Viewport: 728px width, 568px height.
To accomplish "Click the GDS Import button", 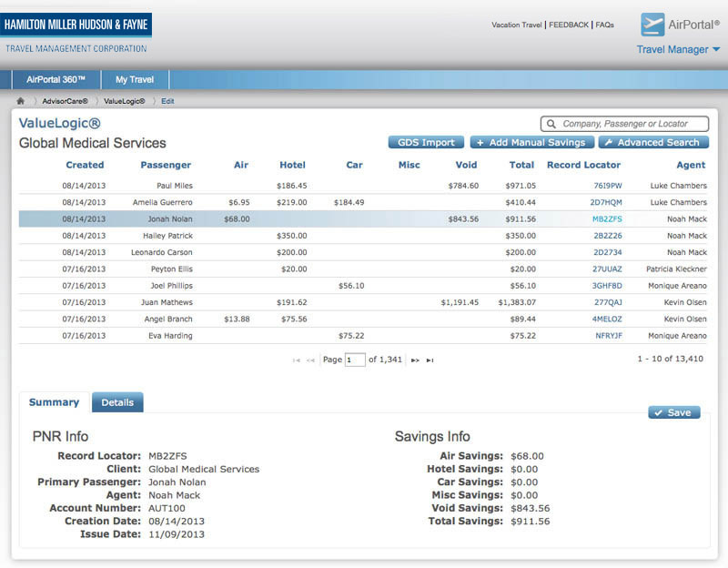I will (426, 143).
